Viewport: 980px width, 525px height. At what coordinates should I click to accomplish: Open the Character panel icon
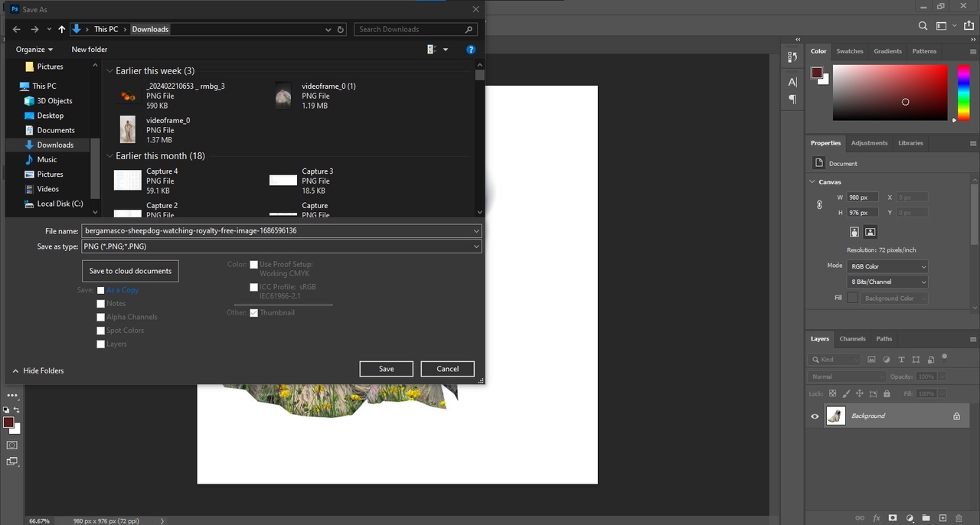click(792, 82)
